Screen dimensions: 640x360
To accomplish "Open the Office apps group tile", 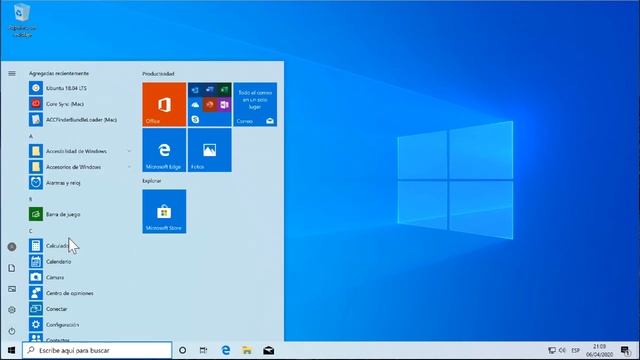I will coord(209,104).
